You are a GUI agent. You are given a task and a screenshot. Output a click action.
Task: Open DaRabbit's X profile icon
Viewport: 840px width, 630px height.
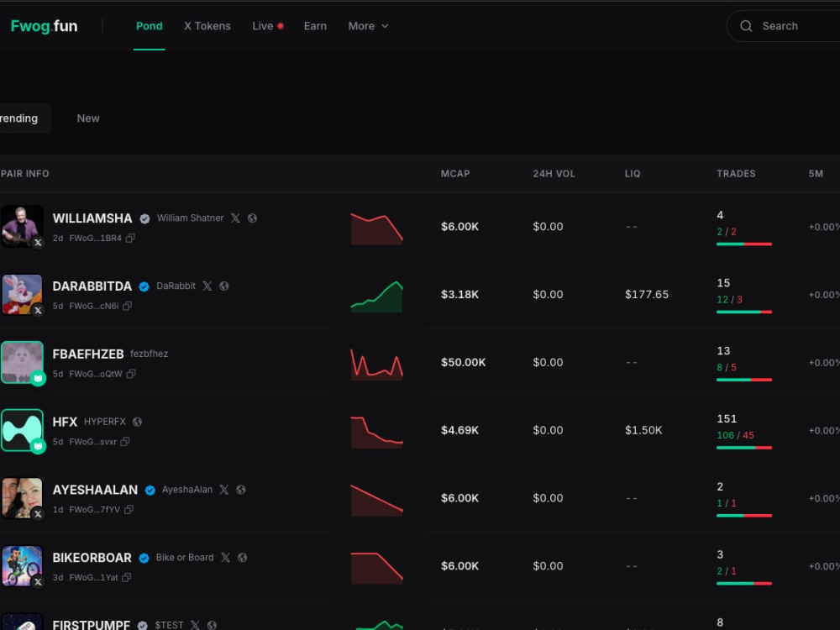(x=207, y=286)
